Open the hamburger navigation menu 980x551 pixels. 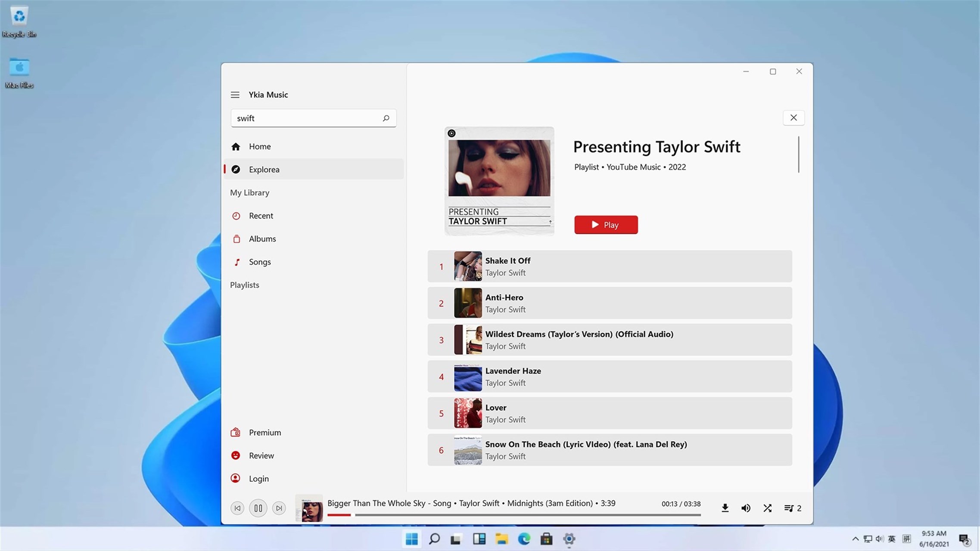[235, 95]
